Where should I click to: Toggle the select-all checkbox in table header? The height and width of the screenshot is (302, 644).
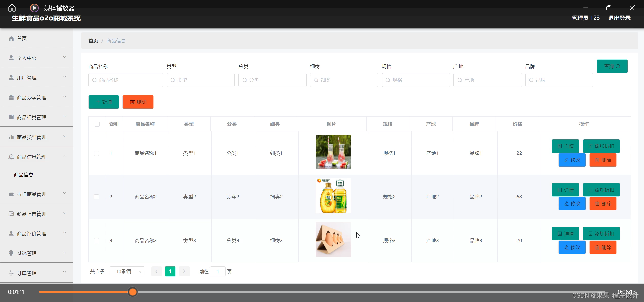97,124
